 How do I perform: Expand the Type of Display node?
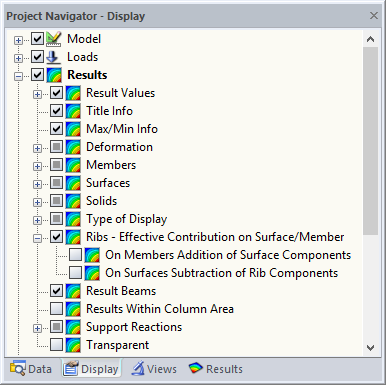coord(37,220)
